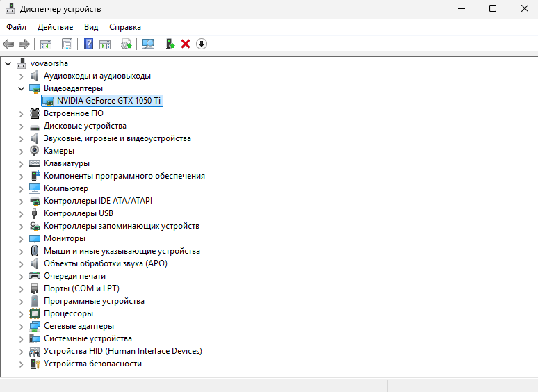This screenshot has height=392, width=538.
Task: Select Устройства HID (Human Interface Devices) label
Action: [x=123, y=351]
